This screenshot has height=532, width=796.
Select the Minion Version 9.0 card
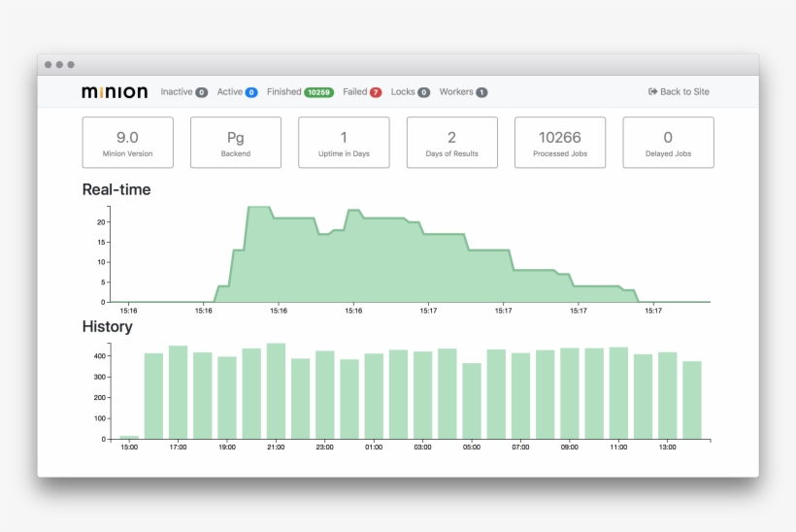127,143
